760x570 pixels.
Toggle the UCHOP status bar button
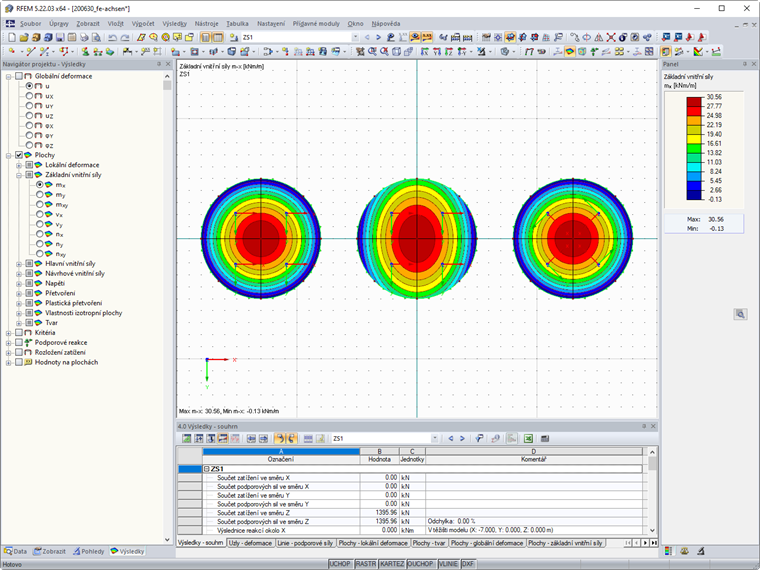340,564
